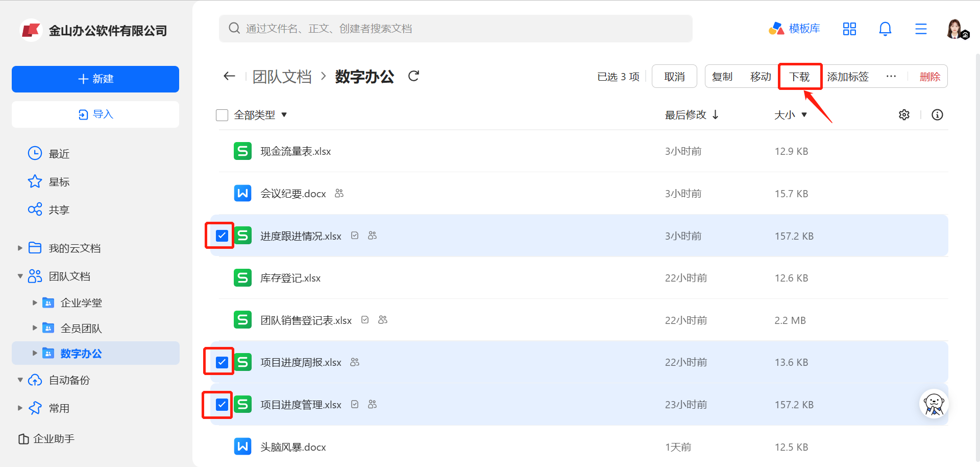The image size is (980, 467).
Task: Click the blue 新建 button
Action: point(95,79)
